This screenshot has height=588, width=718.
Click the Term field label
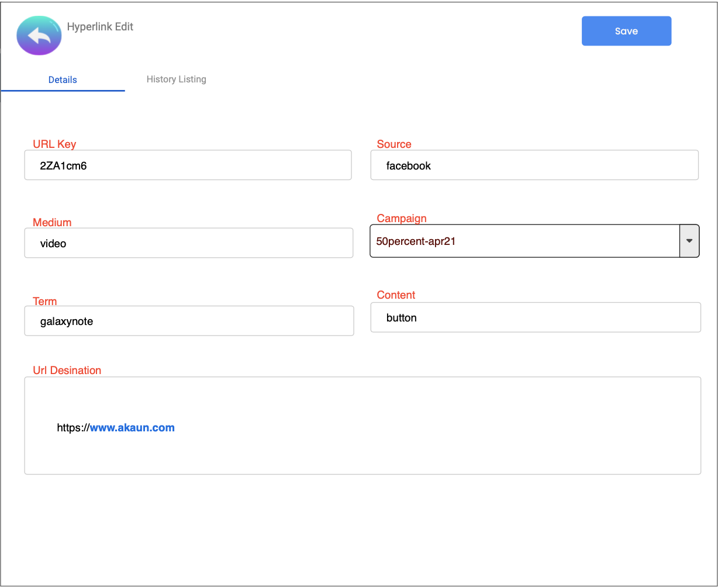click(x=45, y=301)
